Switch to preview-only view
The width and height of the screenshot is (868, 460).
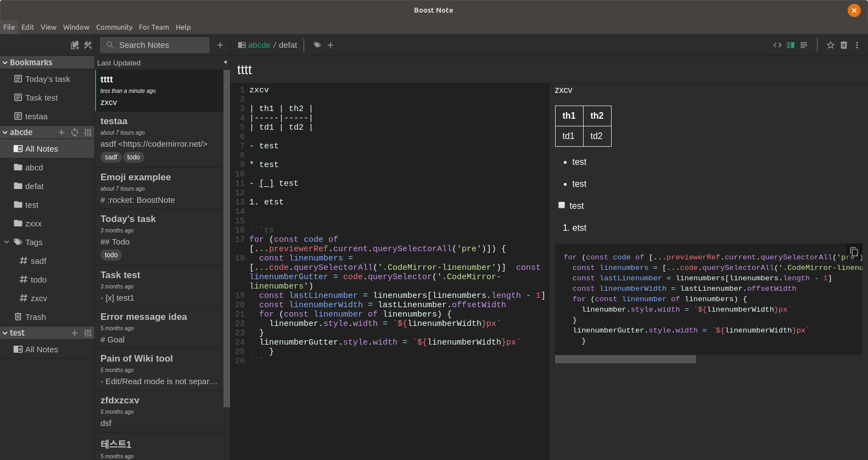(x=804, y=45)
